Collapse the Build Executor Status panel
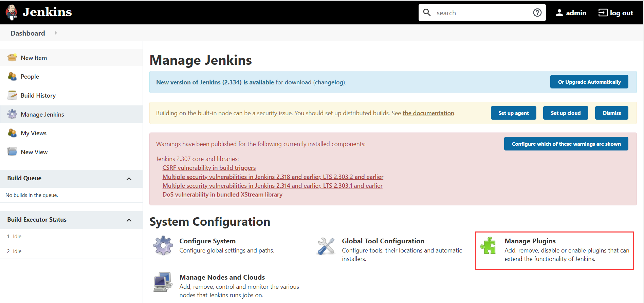644x303 pixels. click(129, 220)
